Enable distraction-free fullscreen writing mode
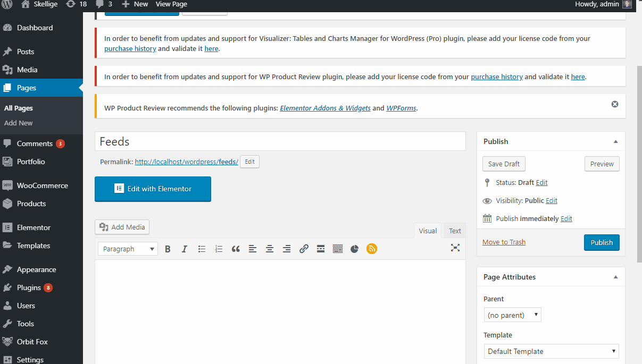The height and width of the screenshot is (364, 642). pos(455,248)
